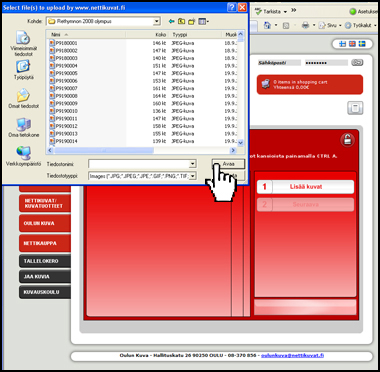Open the view menu icon dropdown
Screen dimensions: 380x372
[203, 22]
